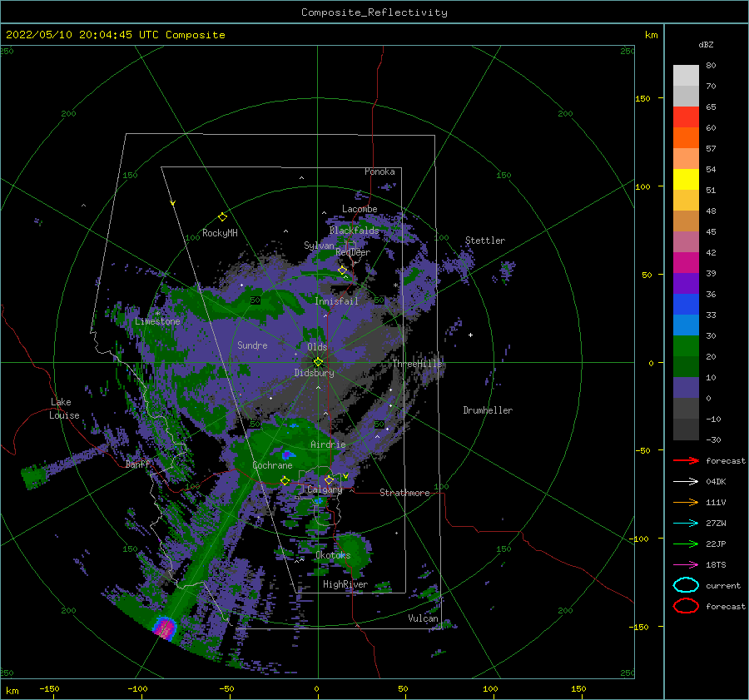Click the Vulcan label
The width and height of the screenshot is (749, 700).
pyautogui.click(x=423, y=618)
